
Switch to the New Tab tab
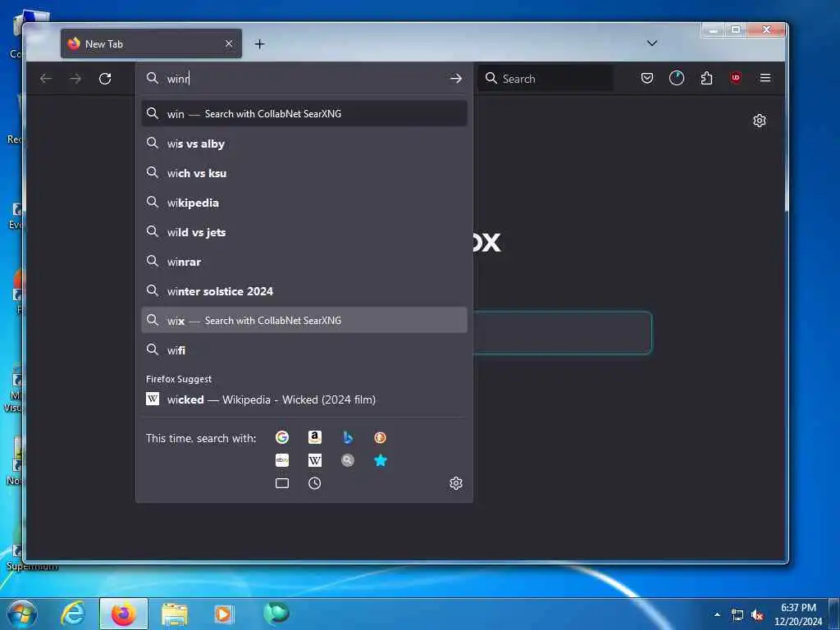coord(151,44)
